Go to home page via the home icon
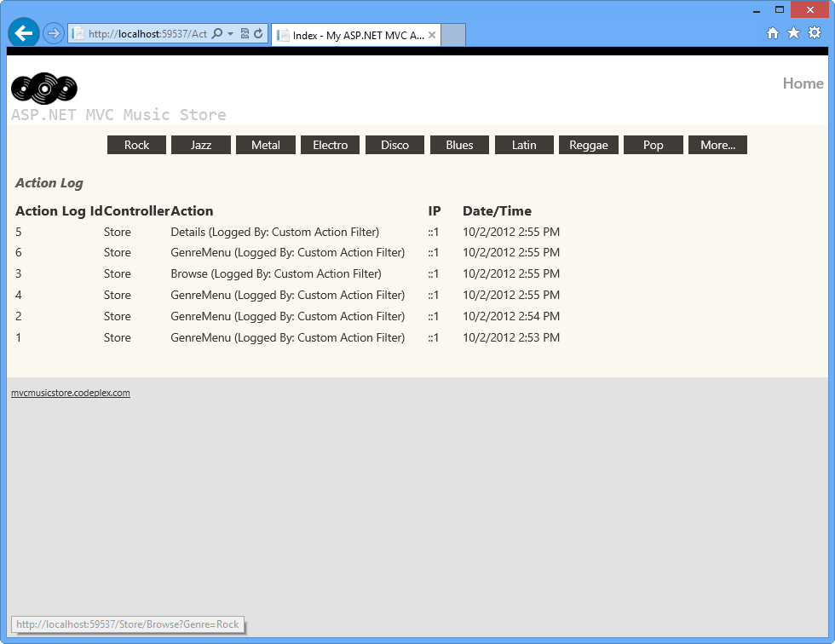 click(771, 32)
